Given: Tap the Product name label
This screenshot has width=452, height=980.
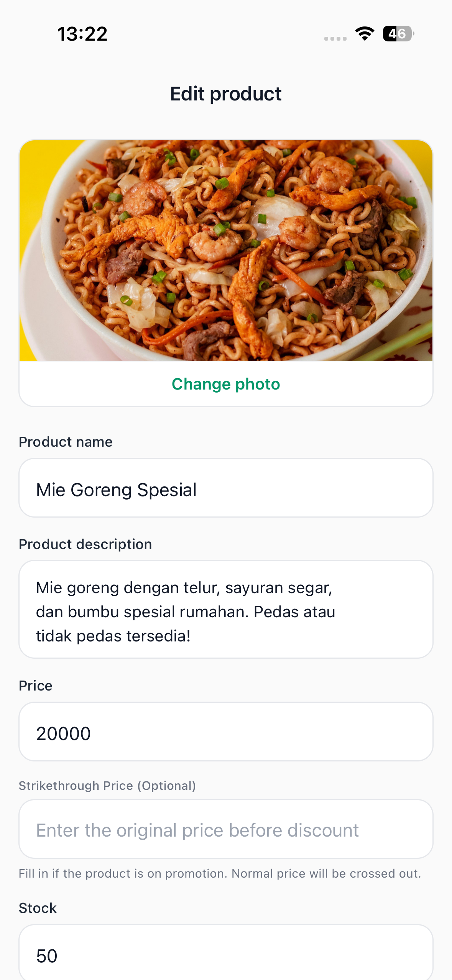Looking at the screenshot, I should [66, 442].
